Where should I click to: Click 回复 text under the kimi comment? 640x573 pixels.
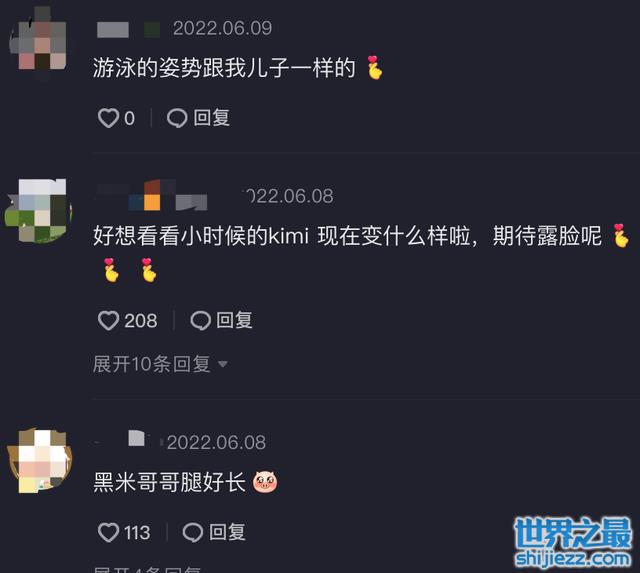[234, 320]
